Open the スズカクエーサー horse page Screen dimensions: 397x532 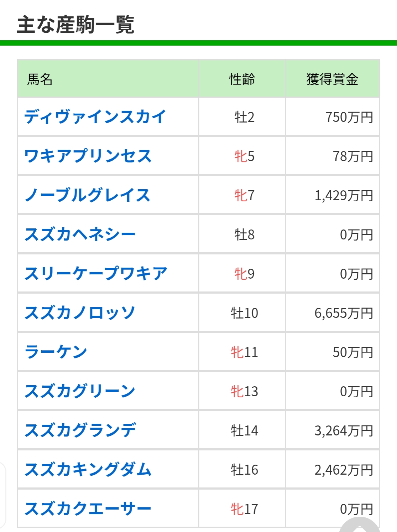pos(88,509)
